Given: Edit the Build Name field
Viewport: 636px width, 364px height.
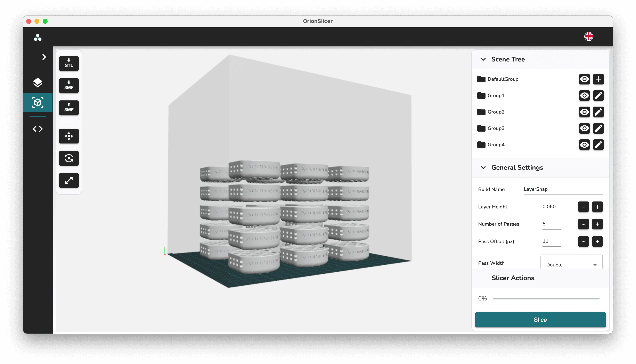Looking at the screenshot, I should coord(563,189).
